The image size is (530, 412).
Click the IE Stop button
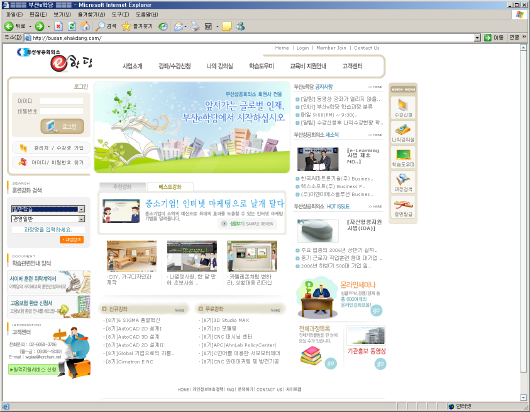(x=58, y=26)
